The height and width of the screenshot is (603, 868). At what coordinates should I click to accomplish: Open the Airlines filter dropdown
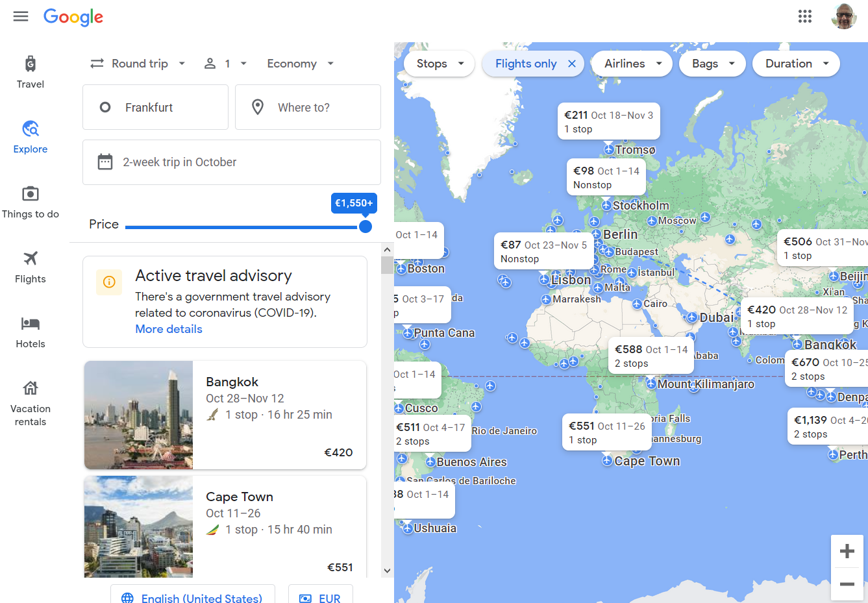(x=633, y=64)
